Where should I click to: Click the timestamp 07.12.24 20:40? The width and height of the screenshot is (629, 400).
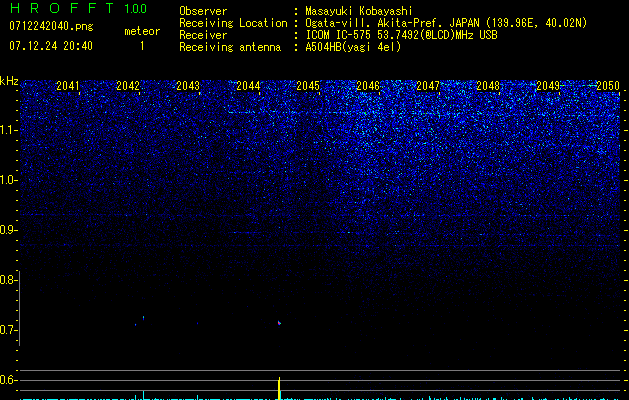[51, 46]
